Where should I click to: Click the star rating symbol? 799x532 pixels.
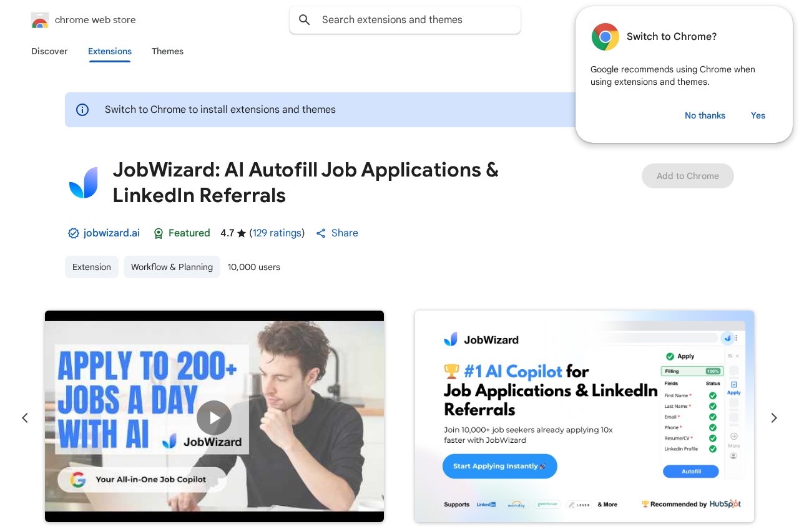click(x=240, y=233)
